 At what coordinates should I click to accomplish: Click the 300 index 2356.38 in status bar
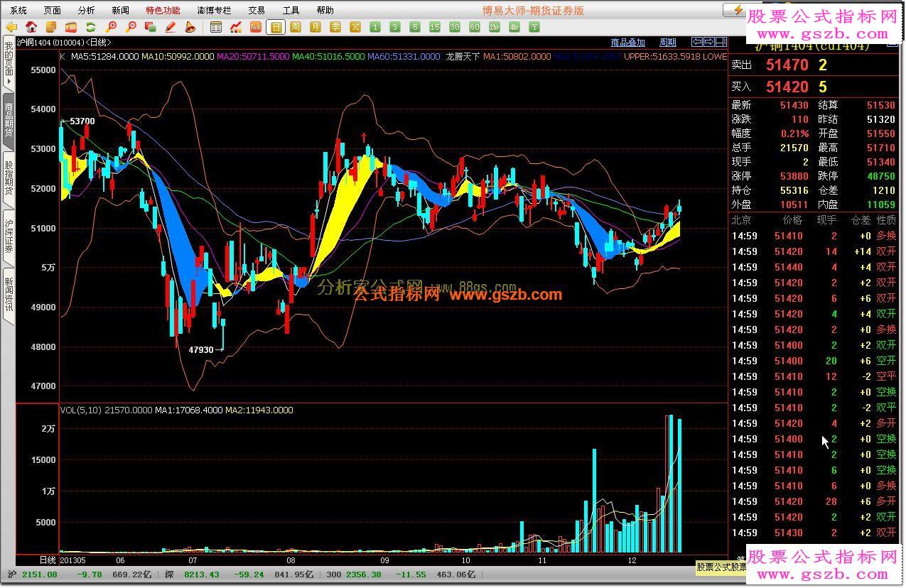353,574
